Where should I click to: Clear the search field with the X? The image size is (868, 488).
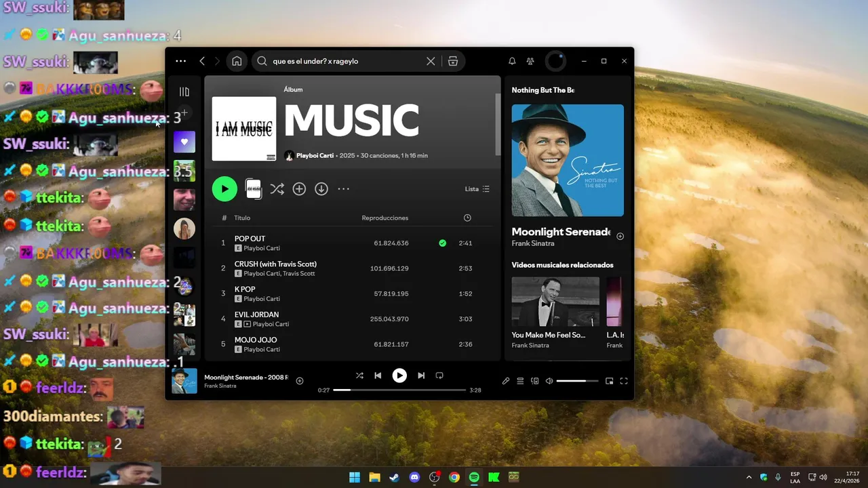pyautogui.click(x=431, y=61)
